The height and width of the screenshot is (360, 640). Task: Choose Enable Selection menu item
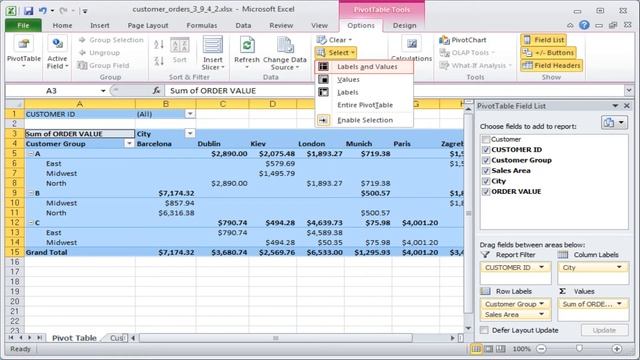click(x=364, y=120)
